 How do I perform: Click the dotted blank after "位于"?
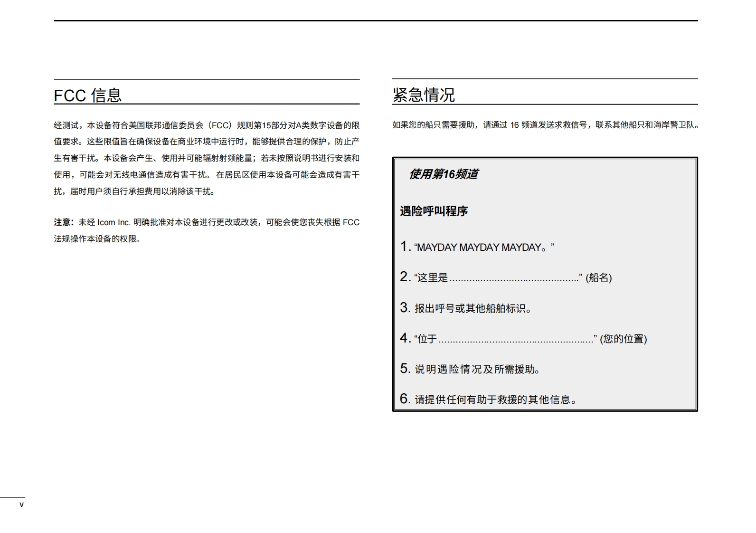[x=516, y=339]
